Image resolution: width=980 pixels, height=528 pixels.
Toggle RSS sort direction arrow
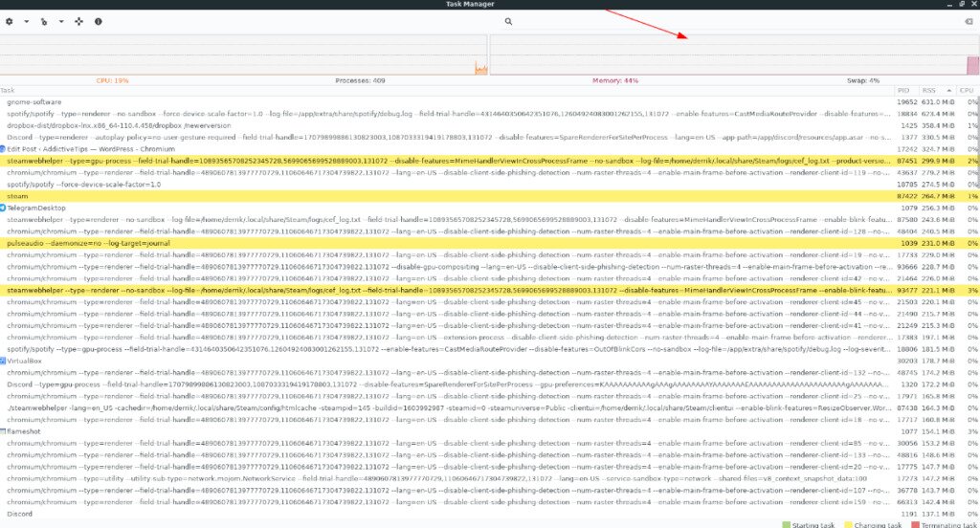coord(948,91)
